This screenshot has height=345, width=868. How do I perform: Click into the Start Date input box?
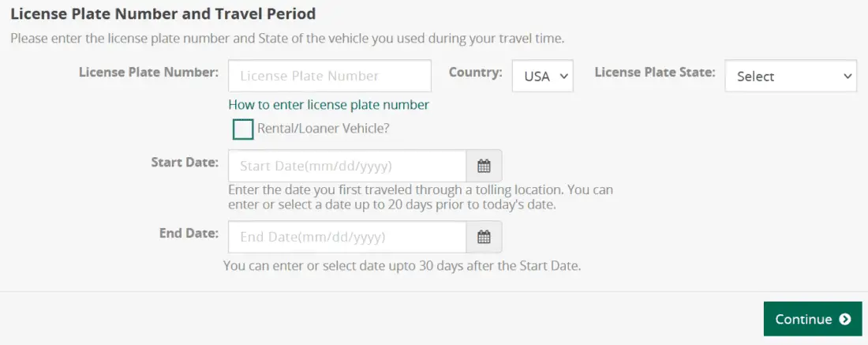[347, 166]
